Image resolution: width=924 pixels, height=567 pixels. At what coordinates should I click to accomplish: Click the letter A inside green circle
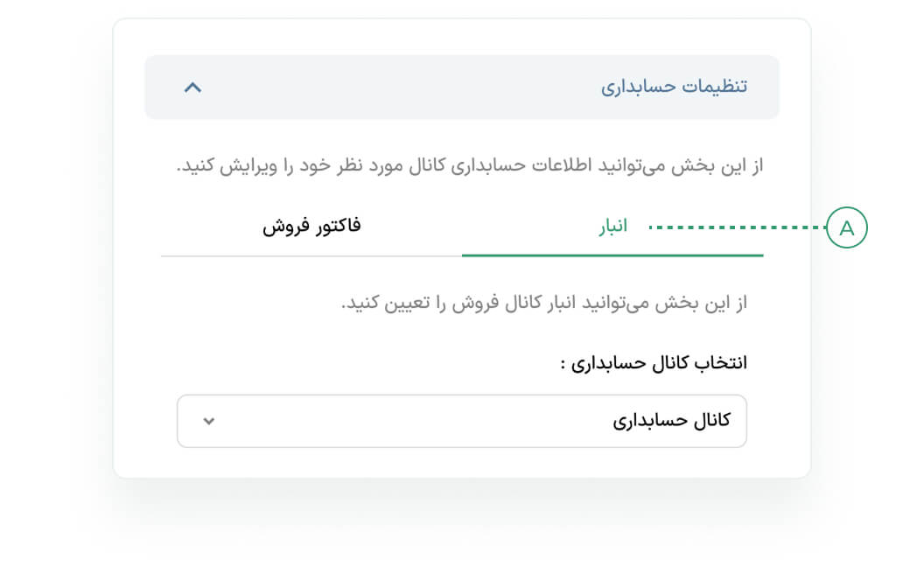(x=846, y=228)
